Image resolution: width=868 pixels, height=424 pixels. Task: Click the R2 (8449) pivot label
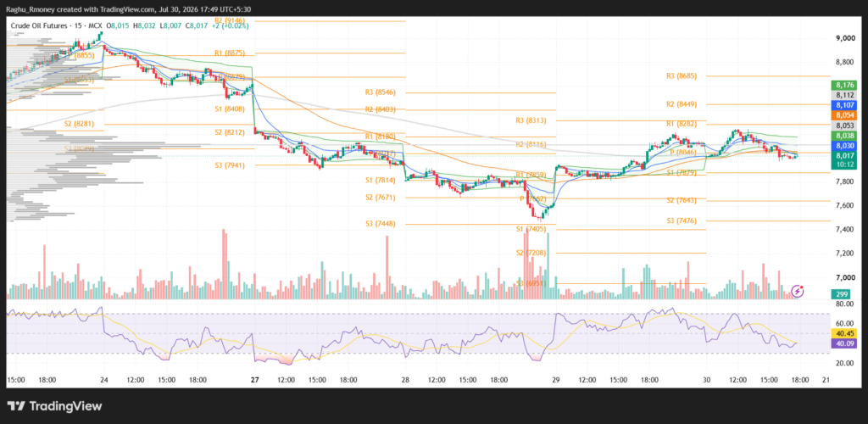coord(682,104)
